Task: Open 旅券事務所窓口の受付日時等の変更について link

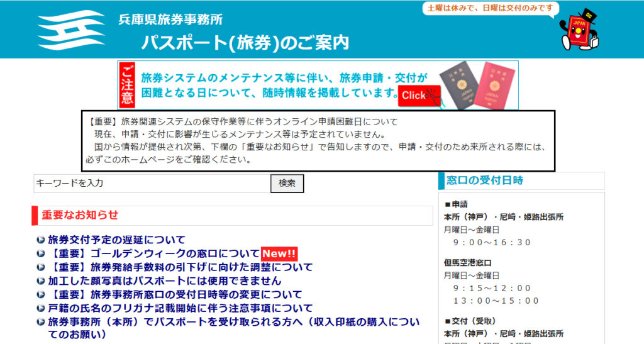Action: [175, 294]
